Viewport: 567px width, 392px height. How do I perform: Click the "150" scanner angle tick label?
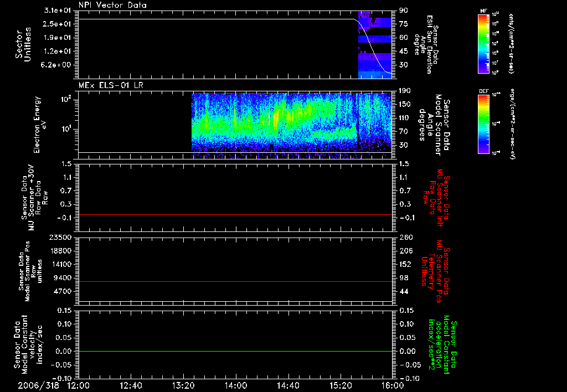point(405,105)
